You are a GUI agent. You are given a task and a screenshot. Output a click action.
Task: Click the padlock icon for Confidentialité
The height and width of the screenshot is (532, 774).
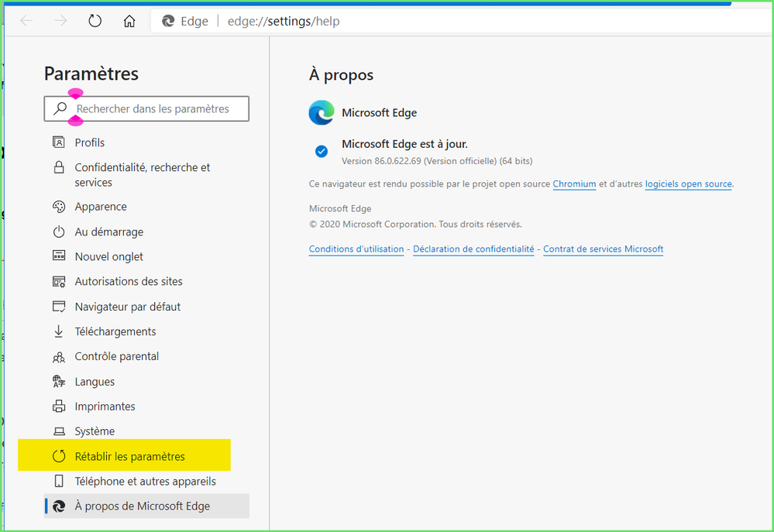click(x=59, y=167)
